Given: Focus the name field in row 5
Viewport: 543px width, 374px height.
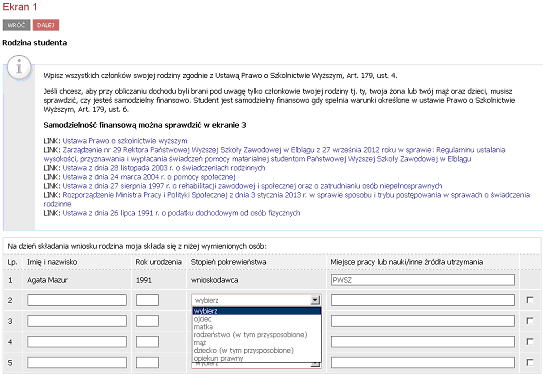Looking at the screenshot, I should click(77, 363).
